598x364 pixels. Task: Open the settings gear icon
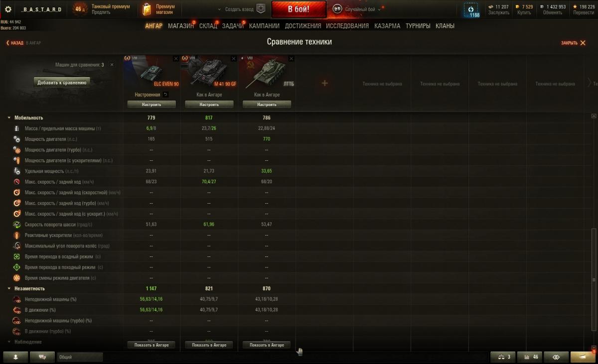8,9
